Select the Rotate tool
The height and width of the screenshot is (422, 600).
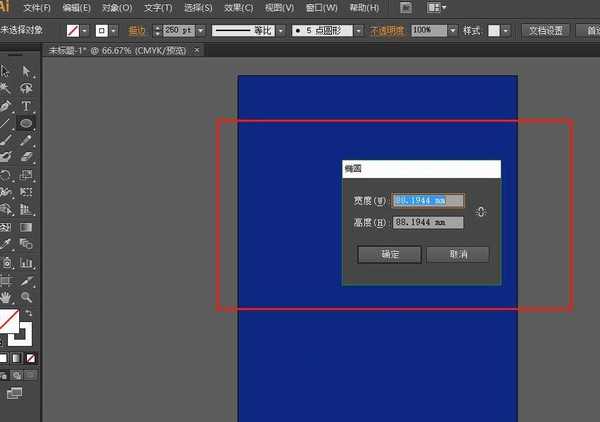pyautogui.click(x=5, y=175)
